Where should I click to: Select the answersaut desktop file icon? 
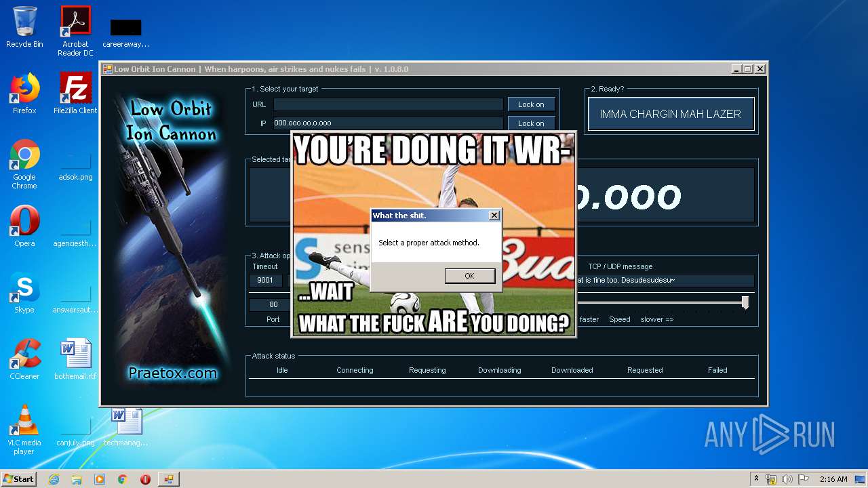pos(75,299)
